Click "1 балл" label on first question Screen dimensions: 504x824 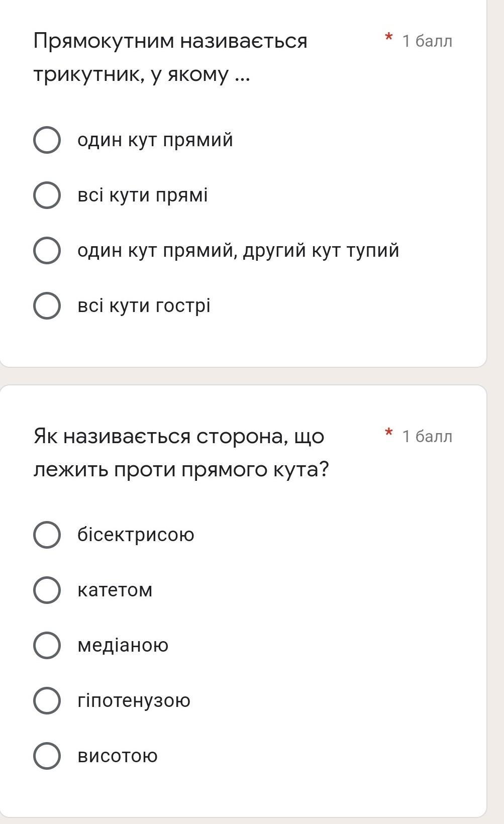tap(427, 41)
